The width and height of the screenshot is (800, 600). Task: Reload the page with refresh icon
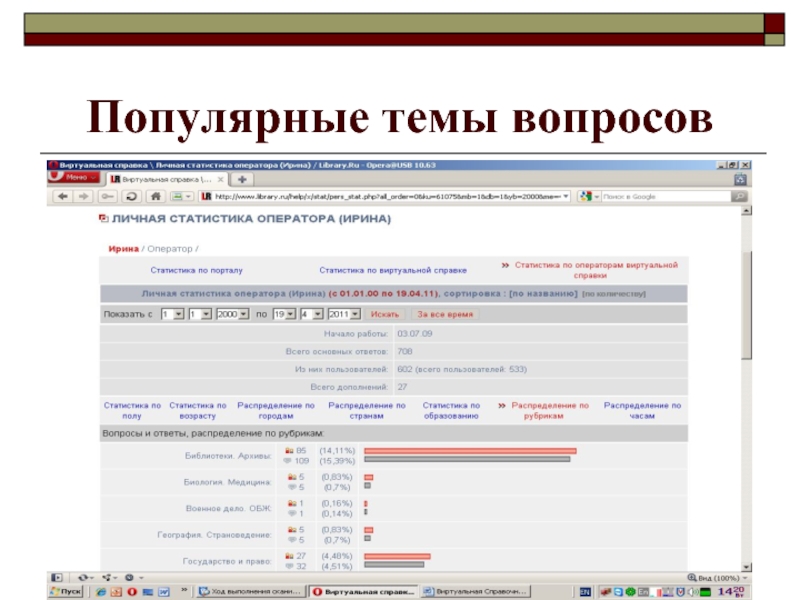click(x=131, y=196)
